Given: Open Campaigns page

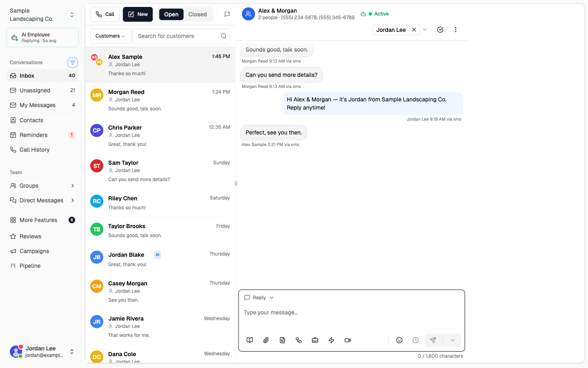Looking at the screenshot, I should point(42,251).
